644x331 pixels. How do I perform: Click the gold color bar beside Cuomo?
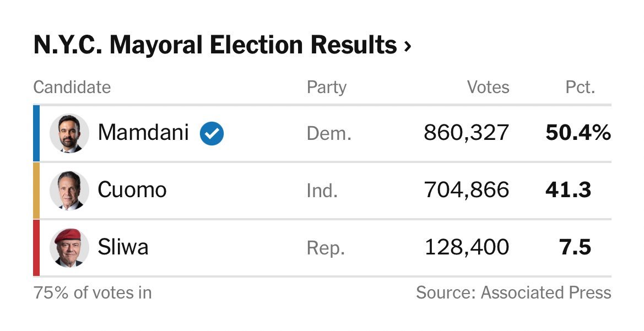tap(36, 190)
